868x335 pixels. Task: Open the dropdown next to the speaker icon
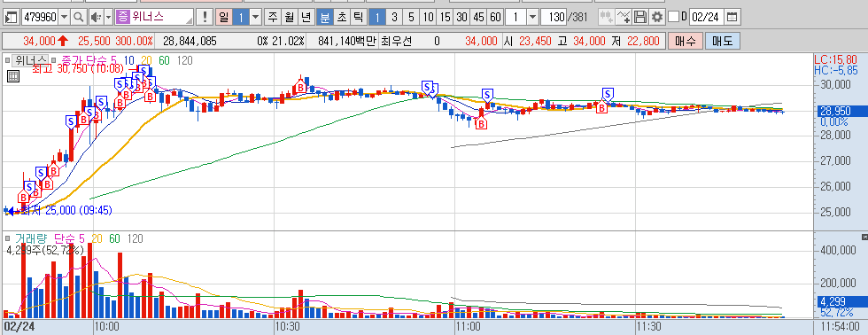(x=108, y=17)
